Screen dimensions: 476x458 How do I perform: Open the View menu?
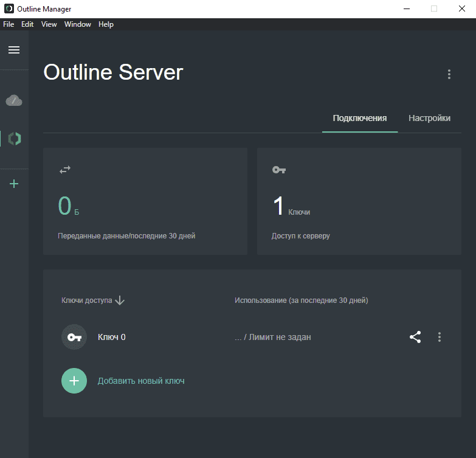pos(49,24)
